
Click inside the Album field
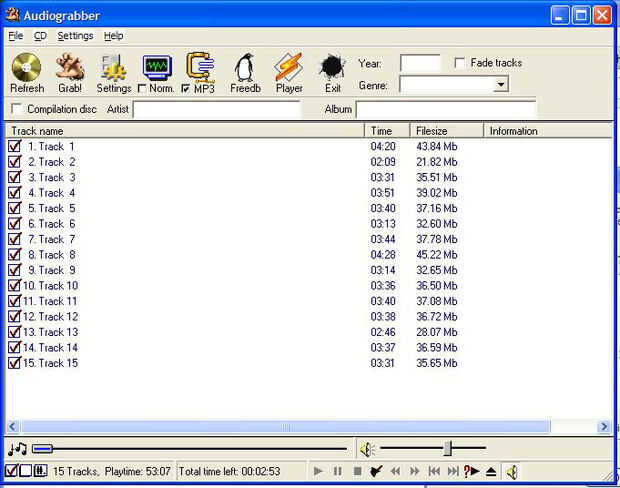pyautogui.click(x=446, y=109)
